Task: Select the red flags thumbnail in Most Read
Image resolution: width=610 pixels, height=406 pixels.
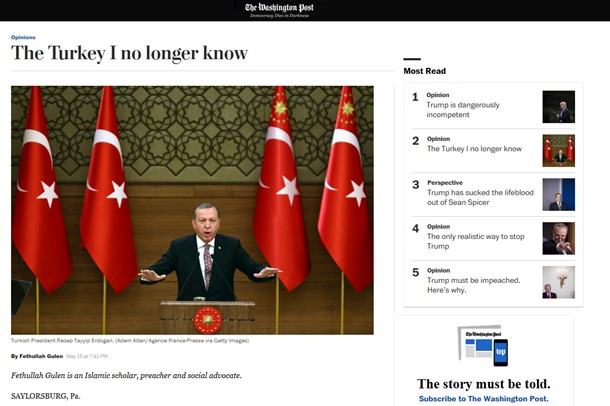Action: click(x=558, y=149)
